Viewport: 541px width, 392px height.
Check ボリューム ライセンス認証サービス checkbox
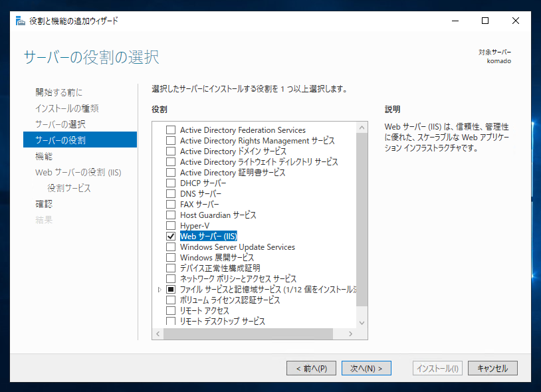coord(171,300)
